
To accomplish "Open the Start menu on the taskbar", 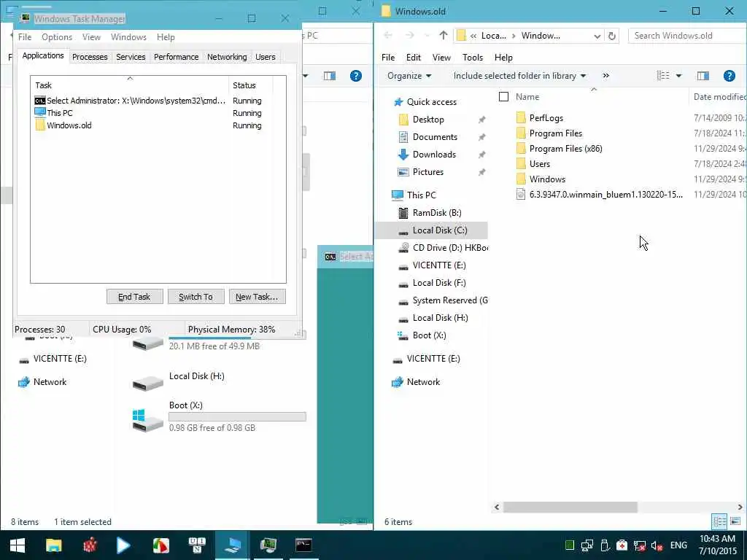I will 18,545.
